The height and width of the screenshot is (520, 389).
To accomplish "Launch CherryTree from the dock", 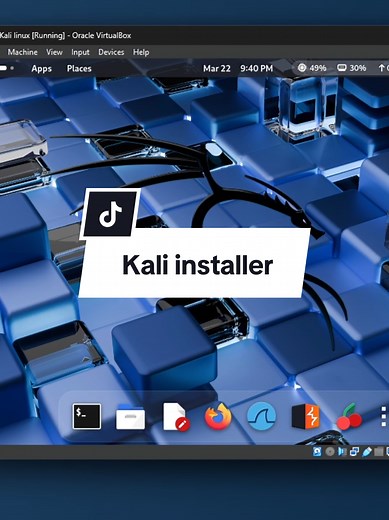I will (x=349, y=416).
